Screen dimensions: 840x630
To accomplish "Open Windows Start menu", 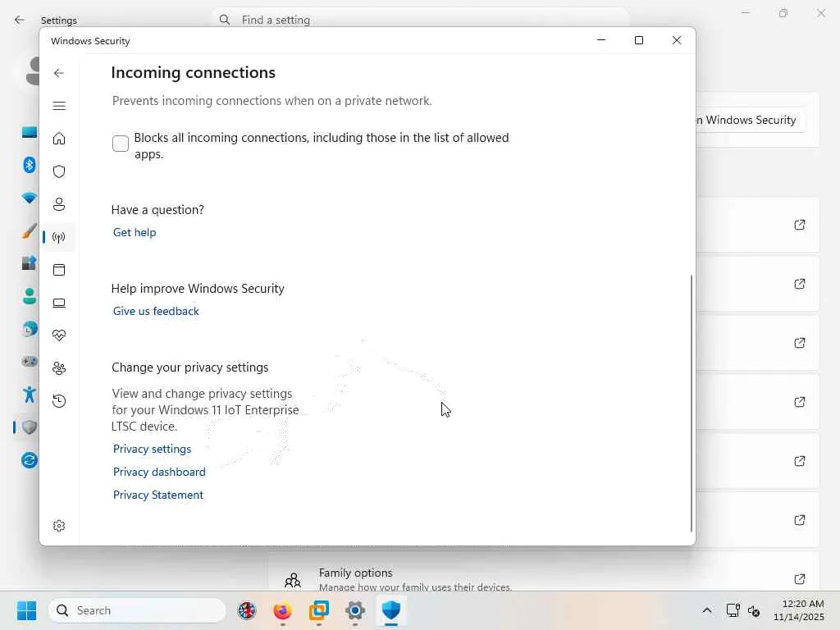I will (x=27, y=610).
